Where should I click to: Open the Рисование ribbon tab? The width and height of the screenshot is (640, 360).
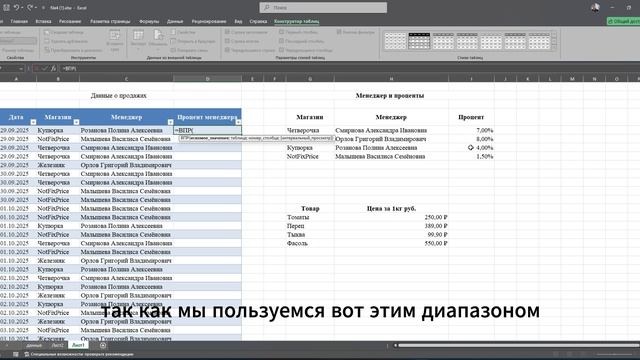coord(70,21)
